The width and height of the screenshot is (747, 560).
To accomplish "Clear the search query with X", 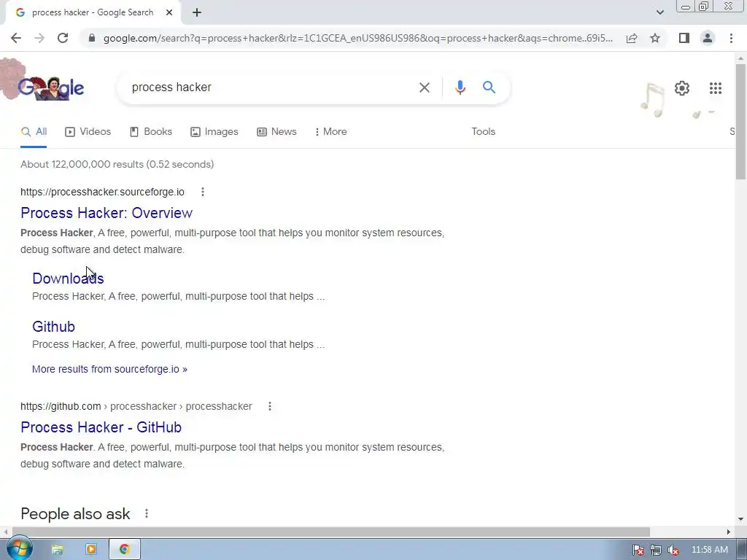I will (424, 87).
